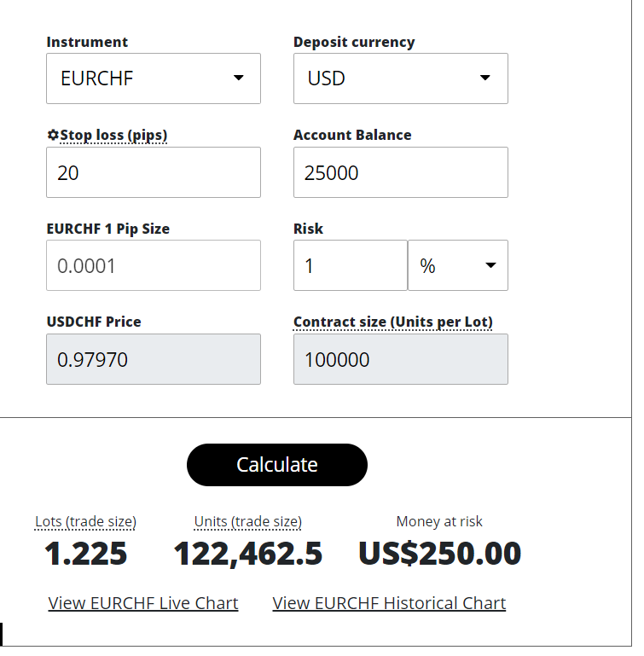The width and height of the screenshot is (644, 656).
Task: Open the Risk unit percent dropdown
Action: click(458, 265)
